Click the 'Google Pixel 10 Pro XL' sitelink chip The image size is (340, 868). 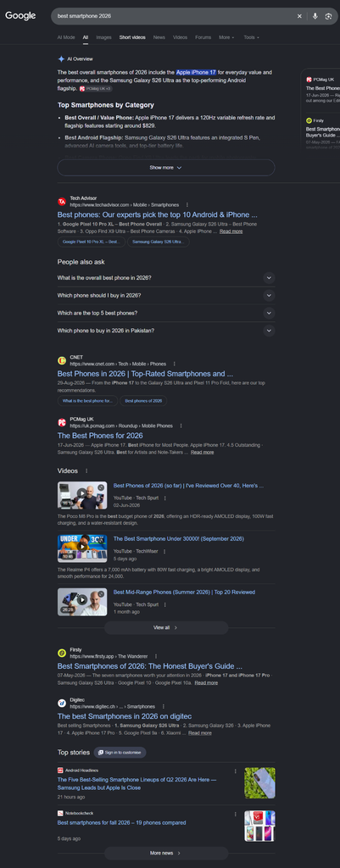tap(91, 242)
